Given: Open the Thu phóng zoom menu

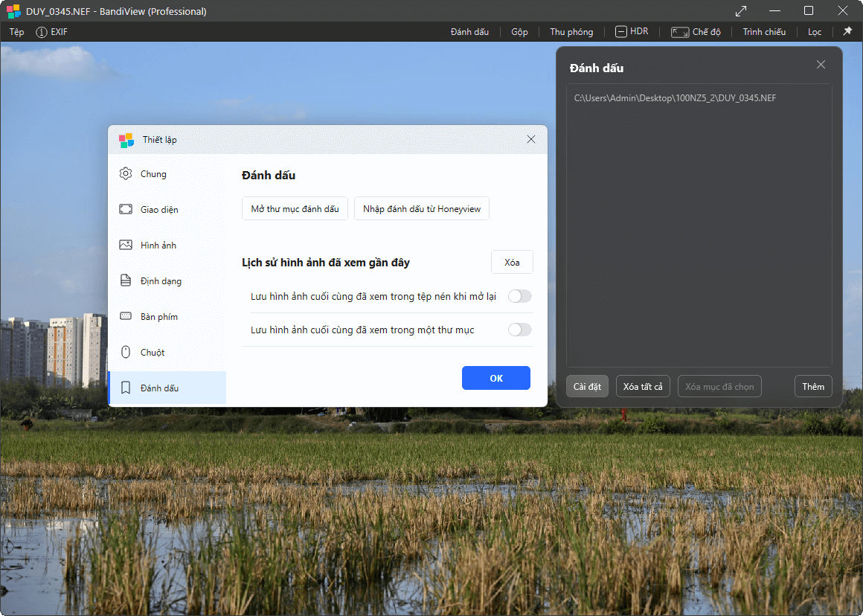Looking at the screenshot, I should coord(571,32).
